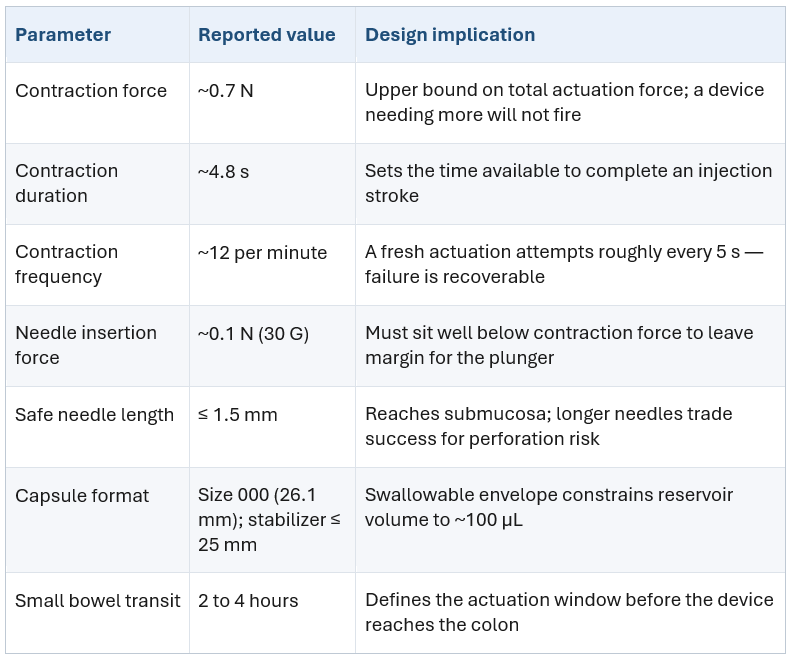Click the ~4.8 s value
This screenshot has height=658, width=792.
click(223, 172)
